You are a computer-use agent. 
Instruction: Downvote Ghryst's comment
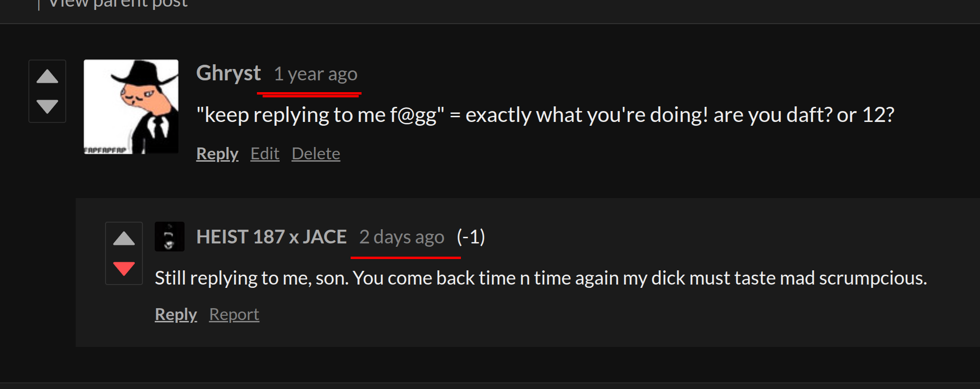[47, 106]
